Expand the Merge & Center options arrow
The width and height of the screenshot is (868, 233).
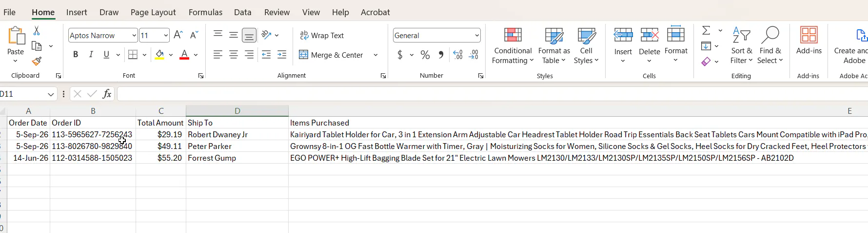(x=375, y=55)
